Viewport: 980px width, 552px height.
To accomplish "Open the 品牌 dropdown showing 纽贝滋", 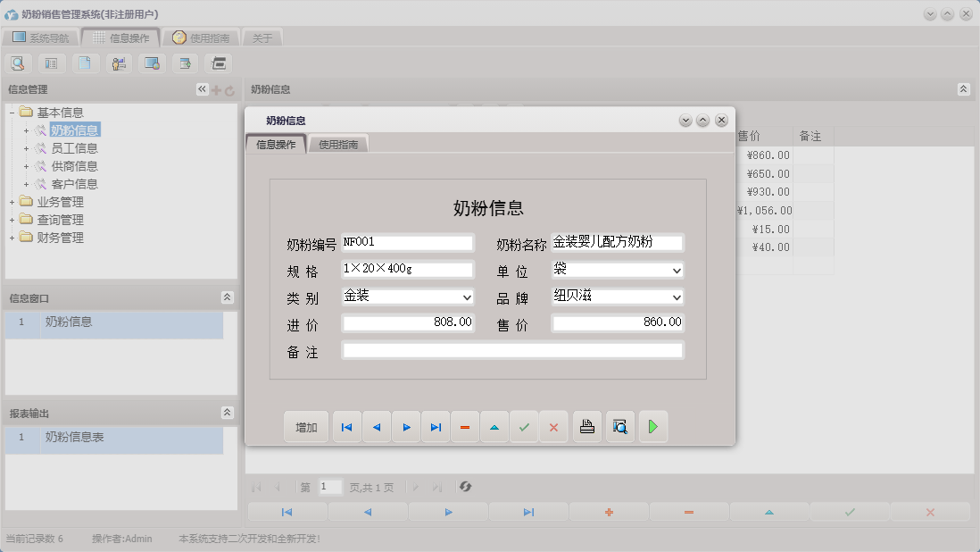I will pyautogui.click(x=677, y=296).
